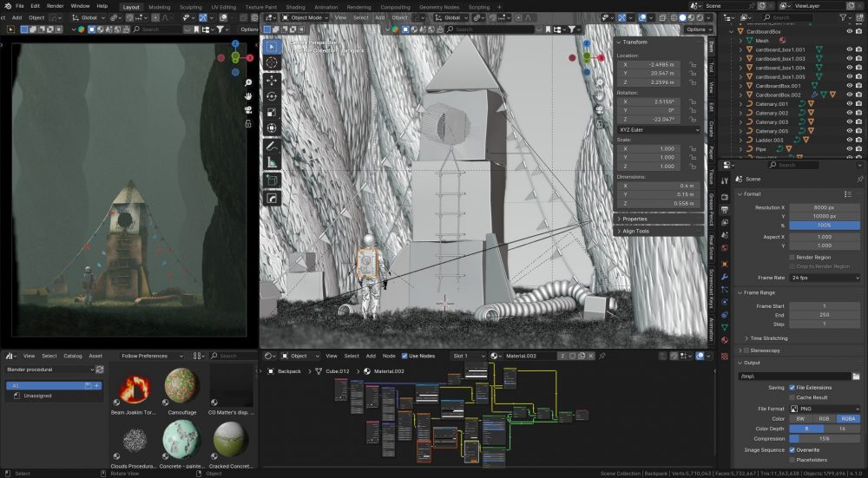Click the pan hand icon in left viewport
This screenshot has height=478, width=868.
[x=248, y=96]
